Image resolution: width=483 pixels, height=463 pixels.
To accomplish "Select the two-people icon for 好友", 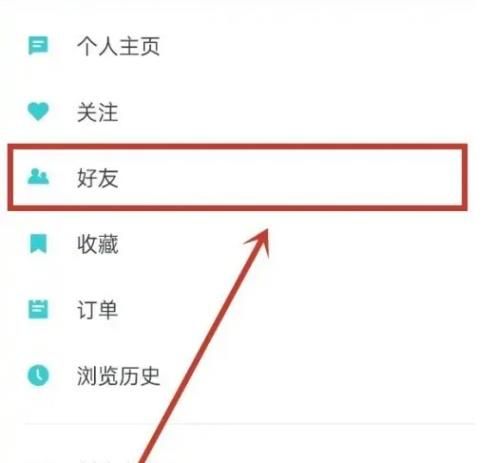I will 38,177.
